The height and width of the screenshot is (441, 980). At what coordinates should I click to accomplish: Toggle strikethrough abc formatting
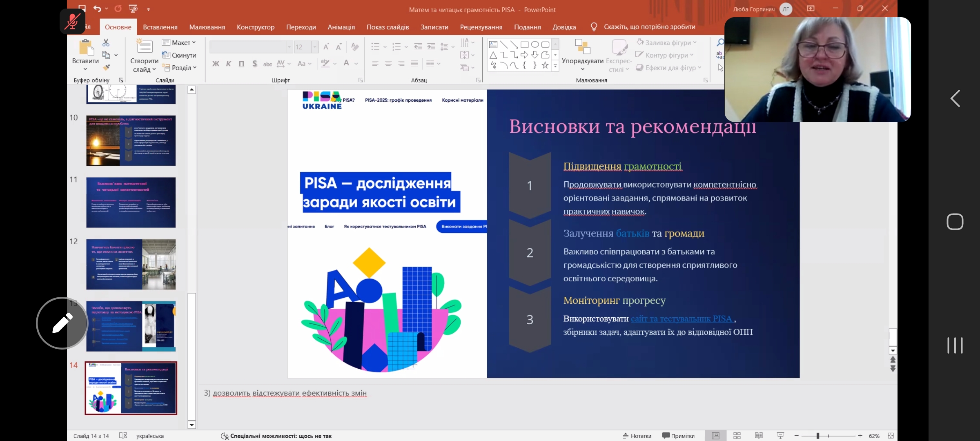[267, 64]
